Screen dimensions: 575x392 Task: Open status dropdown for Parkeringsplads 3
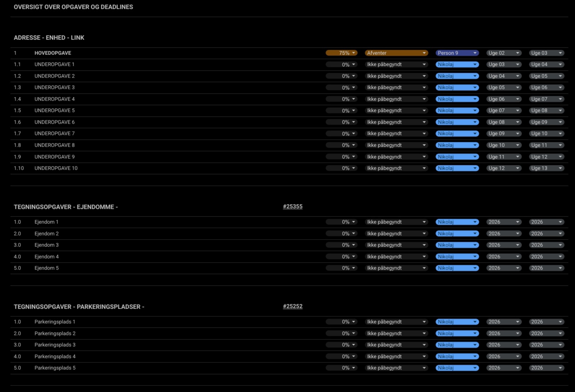pos(396,345)
